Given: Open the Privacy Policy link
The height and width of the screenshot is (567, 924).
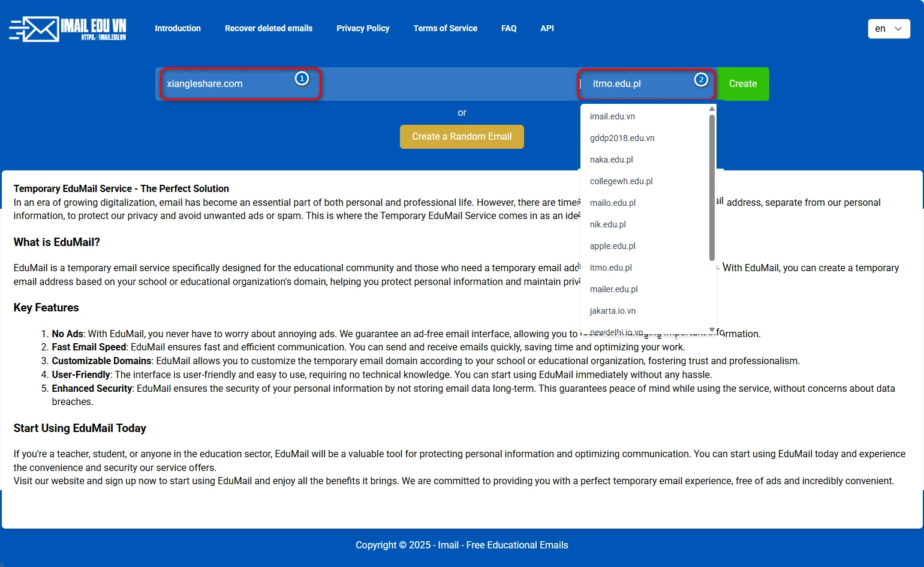Looking at the screenshot, I should pyautogui.click(x=363, y=28).
